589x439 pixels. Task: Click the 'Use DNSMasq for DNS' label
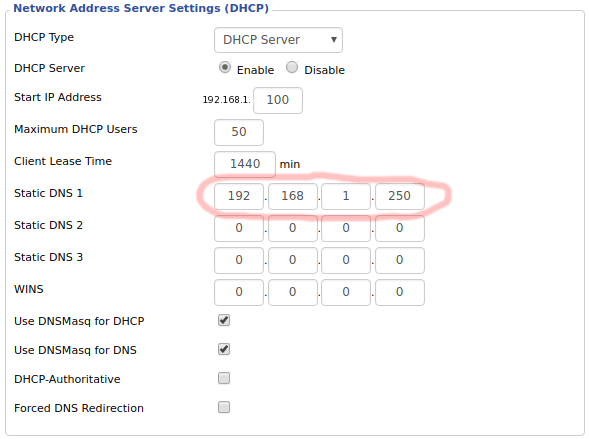(75, 350)
